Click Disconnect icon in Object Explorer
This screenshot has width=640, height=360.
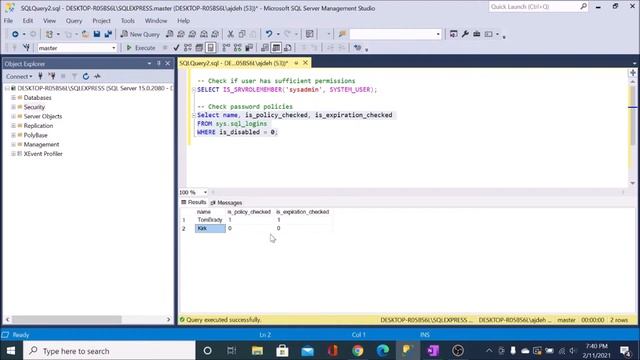click(52, 76)
